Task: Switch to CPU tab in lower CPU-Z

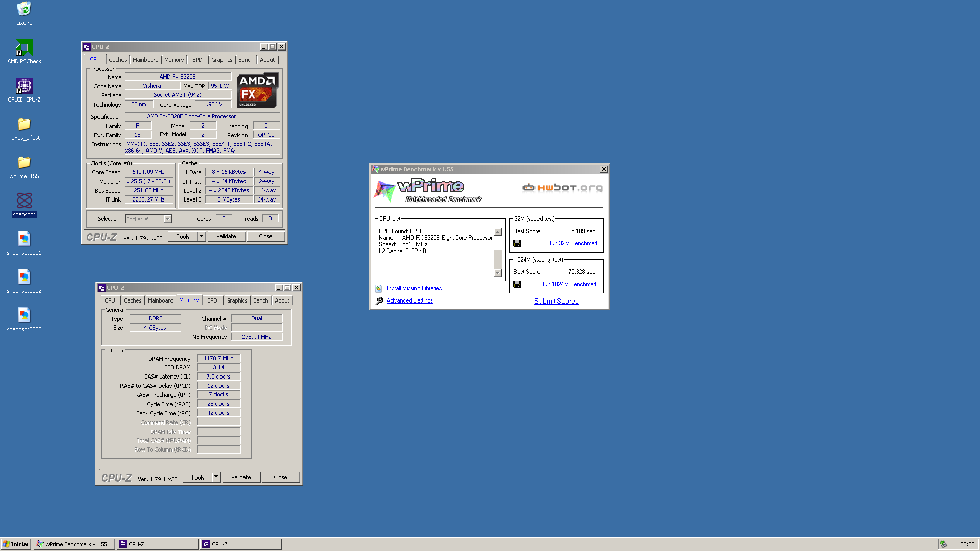Action: pyautogui.click(x=110, y=300)
